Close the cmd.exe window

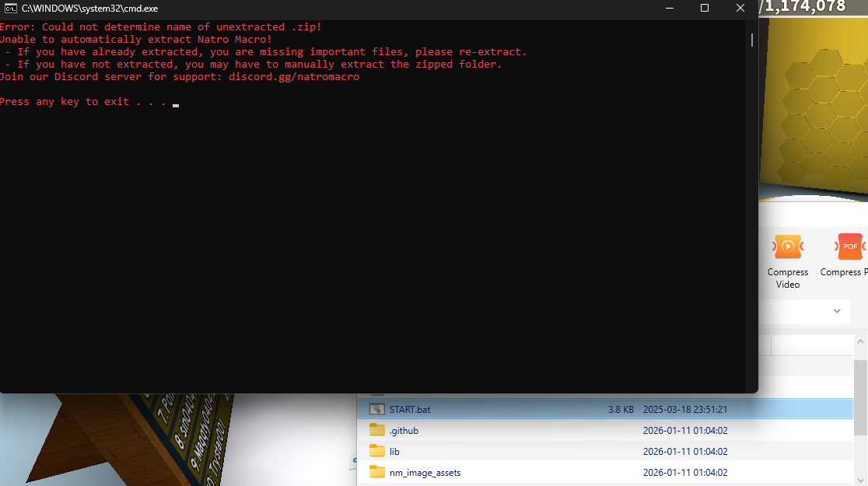coord(740,9)
